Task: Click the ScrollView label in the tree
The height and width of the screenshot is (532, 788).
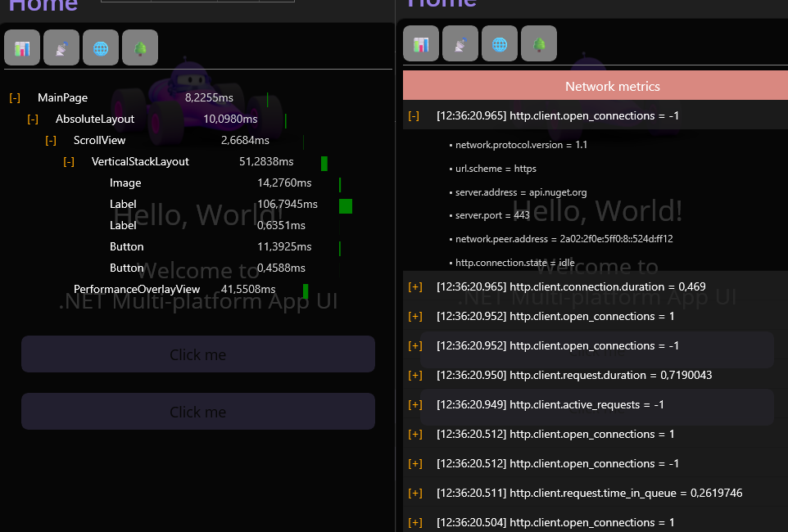Action: click(99, 140)
